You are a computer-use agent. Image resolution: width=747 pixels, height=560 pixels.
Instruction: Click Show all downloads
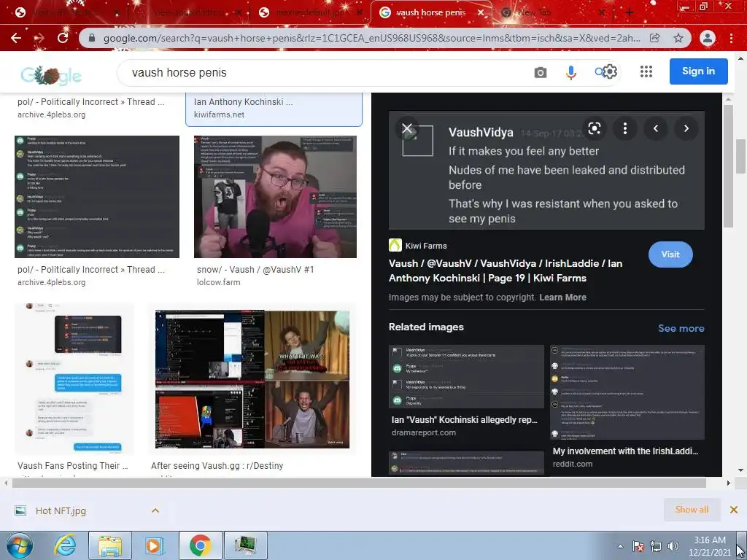(692, 510)
